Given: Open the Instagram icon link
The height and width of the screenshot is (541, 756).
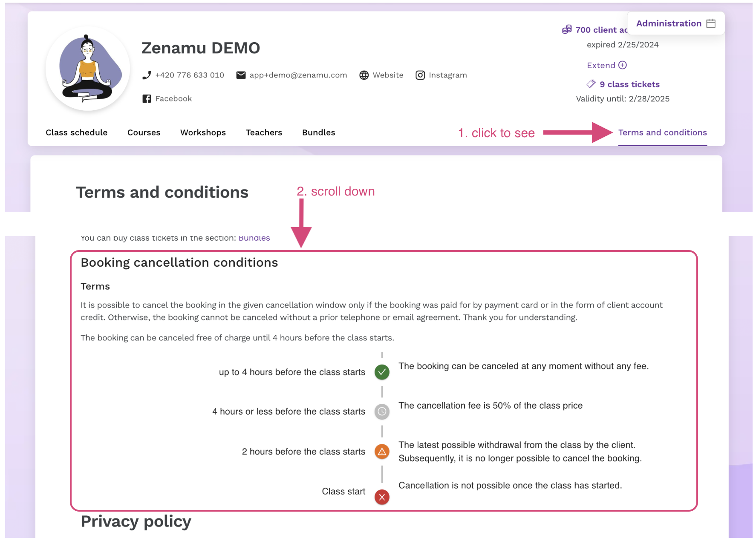Looking at the screenshot, I should [420, 75].
